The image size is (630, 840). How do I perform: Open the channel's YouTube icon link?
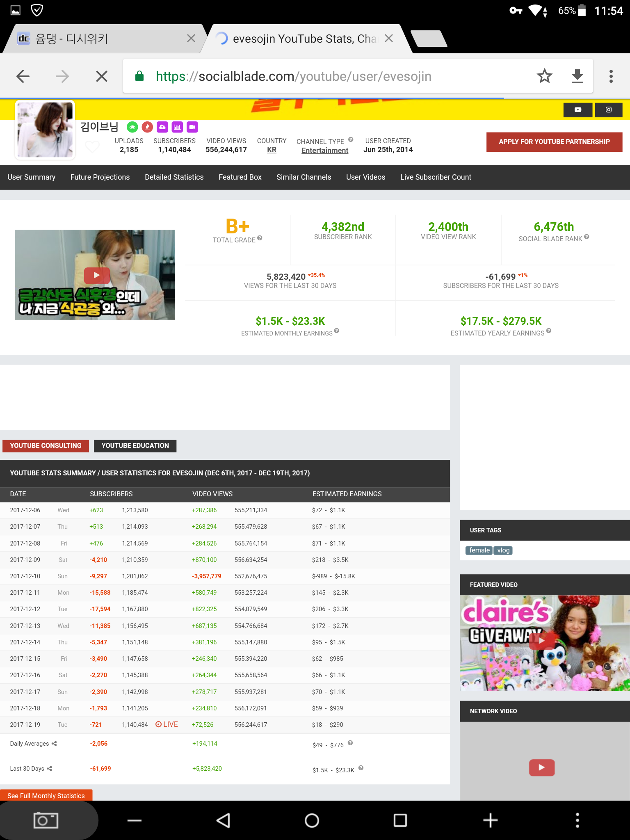[577, 110]
